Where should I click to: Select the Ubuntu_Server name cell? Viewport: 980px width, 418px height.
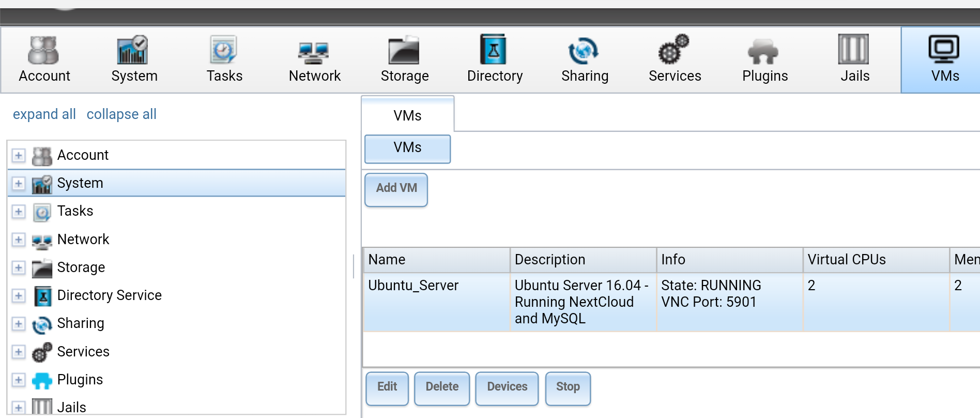(437, 302)
